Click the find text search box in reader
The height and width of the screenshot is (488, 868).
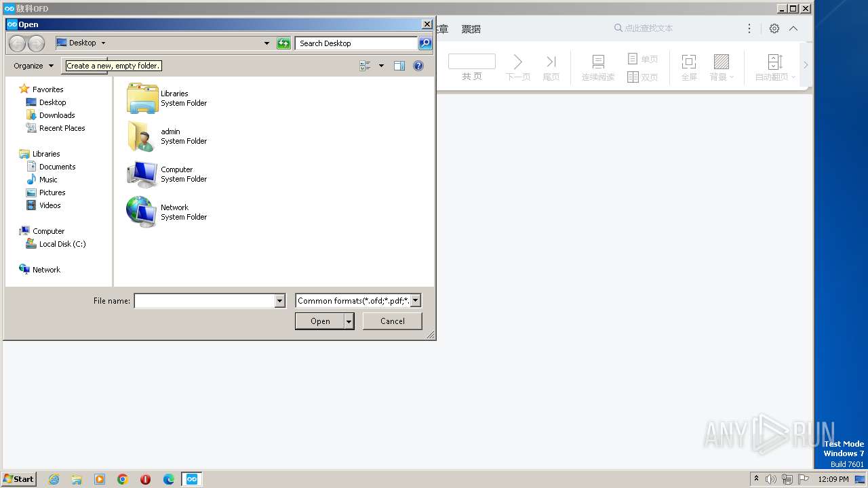(648, 28)
